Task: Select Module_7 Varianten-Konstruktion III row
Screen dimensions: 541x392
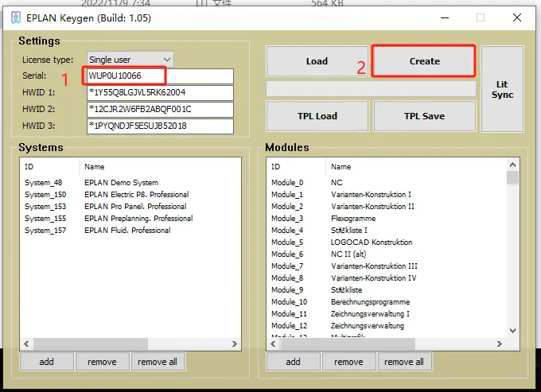Action: click(x=387, y=266)
